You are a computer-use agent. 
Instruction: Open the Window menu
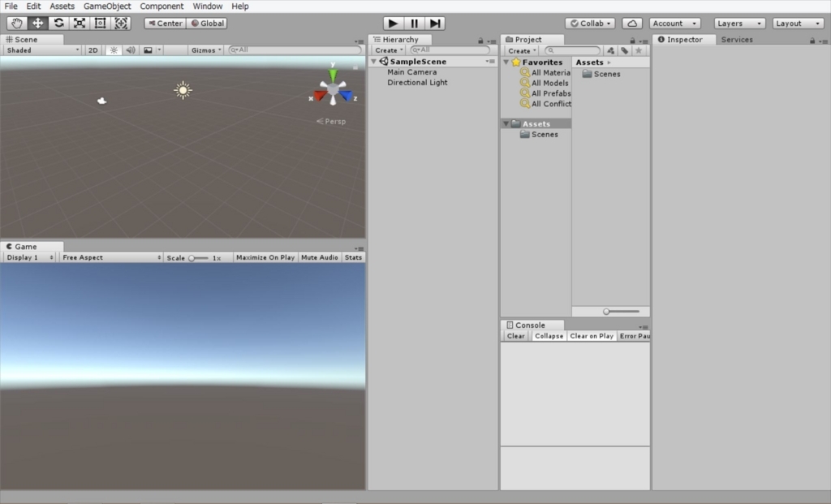(207, 6)
